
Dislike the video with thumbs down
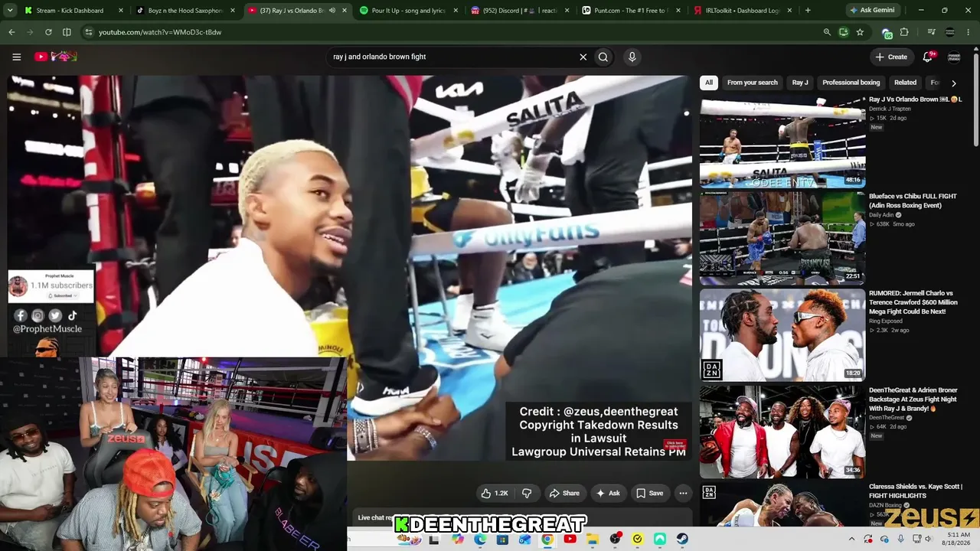pyautogui.click(x=527, y=494)
